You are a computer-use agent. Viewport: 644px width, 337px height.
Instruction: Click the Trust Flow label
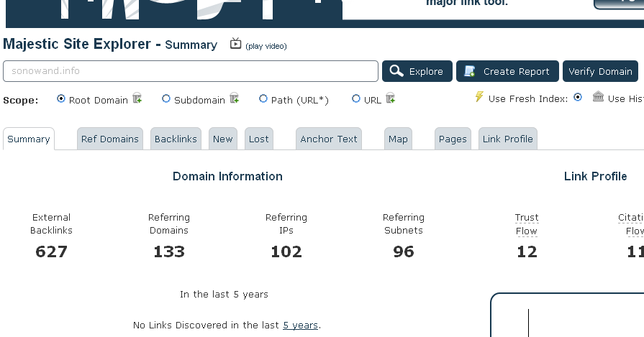point(527,224)
